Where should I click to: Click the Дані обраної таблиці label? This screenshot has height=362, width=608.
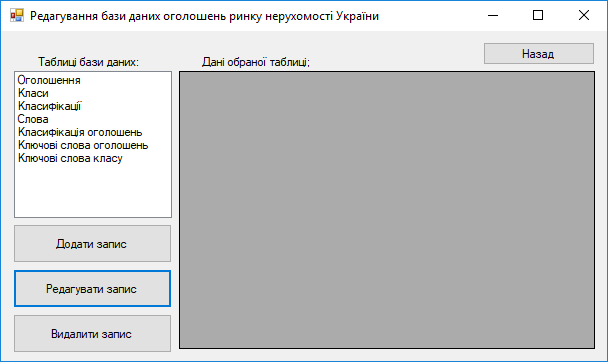click(256, 62)
